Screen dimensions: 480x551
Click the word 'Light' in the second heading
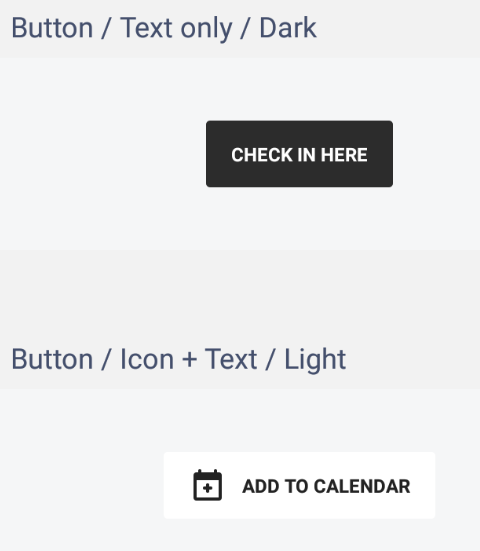pyautogui.click(x=315, y=360)
